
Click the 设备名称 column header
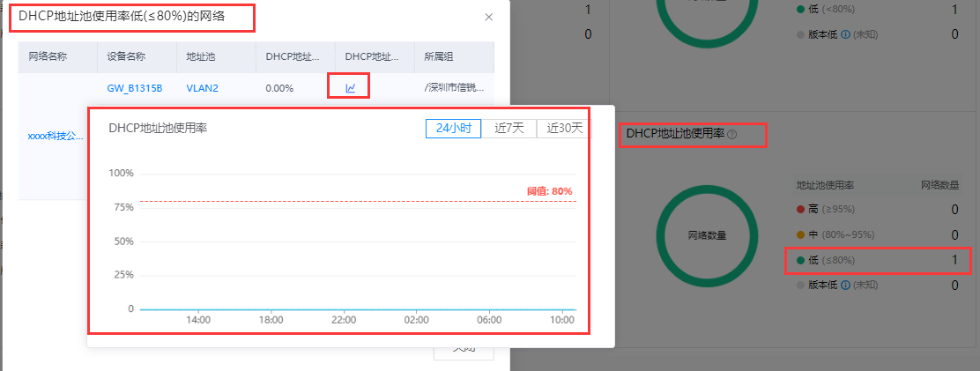(x=126, y=56)
